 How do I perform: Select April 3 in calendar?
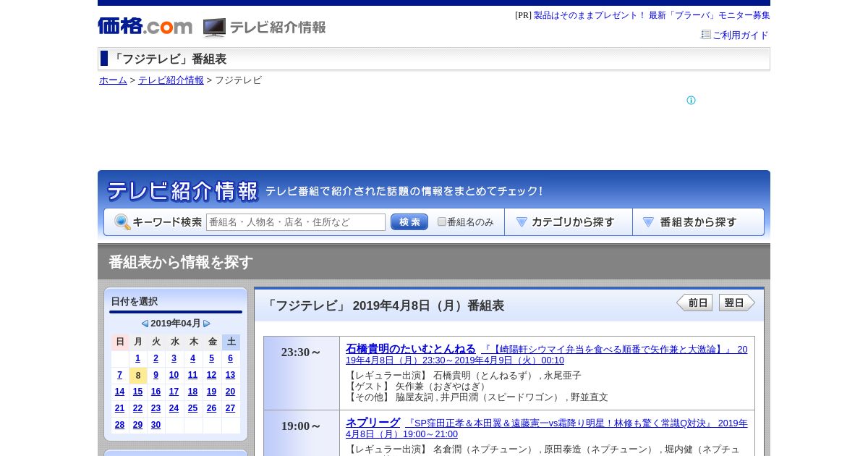point(174,358)
